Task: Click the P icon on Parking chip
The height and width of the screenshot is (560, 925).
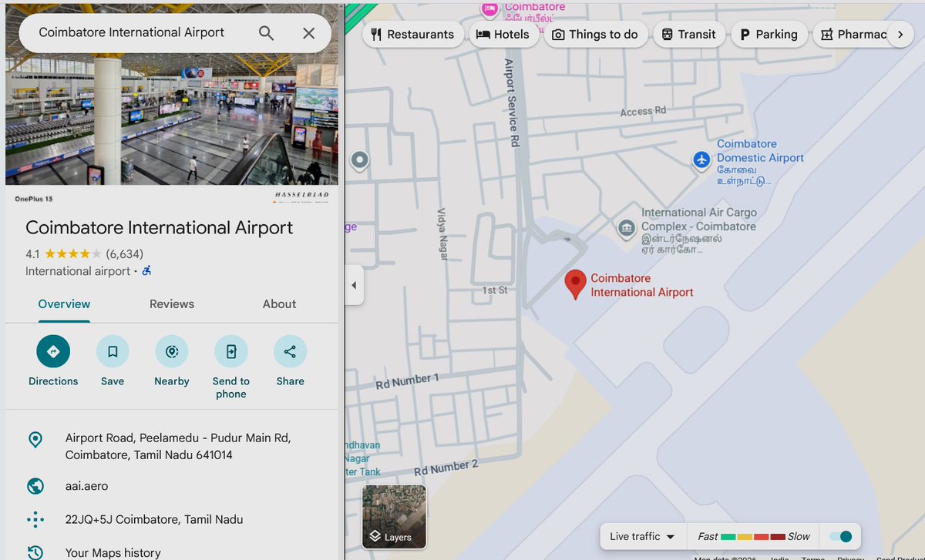Action: point(745,34)
